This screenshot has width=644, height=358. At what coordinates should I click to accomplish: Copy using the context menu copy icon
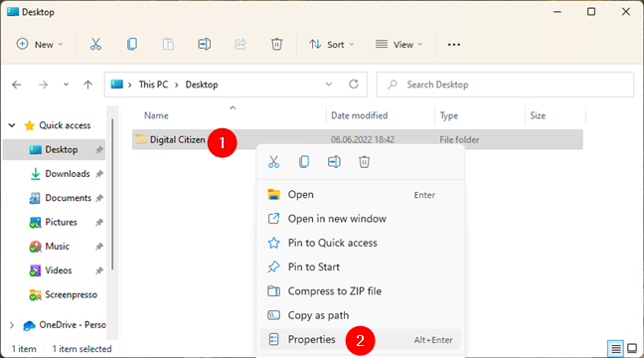pos(304,162)
